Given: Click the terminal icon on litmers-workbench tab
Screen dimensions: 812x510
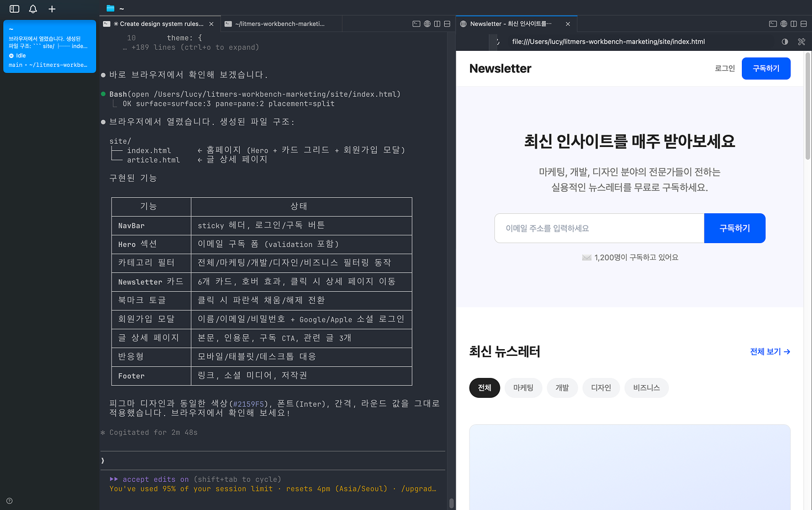Looking at the screenshot, I should [228, 24].
